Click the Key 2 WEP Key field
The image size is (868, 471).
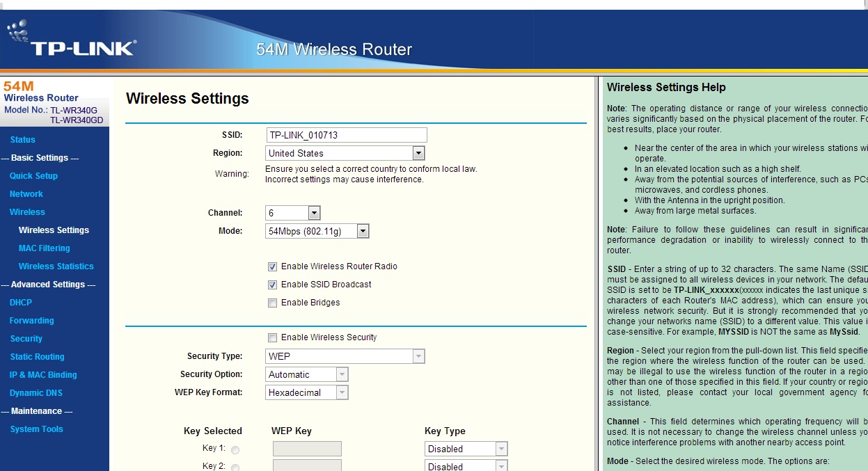[307, 465]
